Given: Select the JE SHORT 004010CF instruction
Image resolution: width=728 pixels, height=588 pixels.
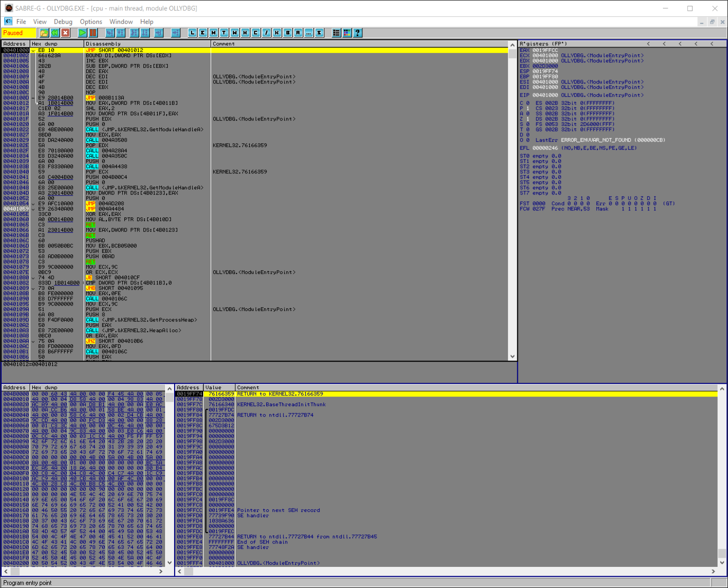Looking at the screenshot, I should coord(254,278).
